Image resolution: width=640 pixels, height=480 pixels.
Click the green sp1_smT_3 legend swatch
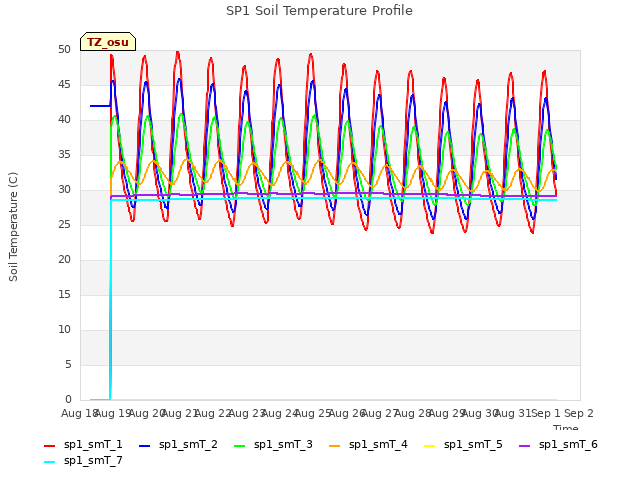[x=240, y=446]
